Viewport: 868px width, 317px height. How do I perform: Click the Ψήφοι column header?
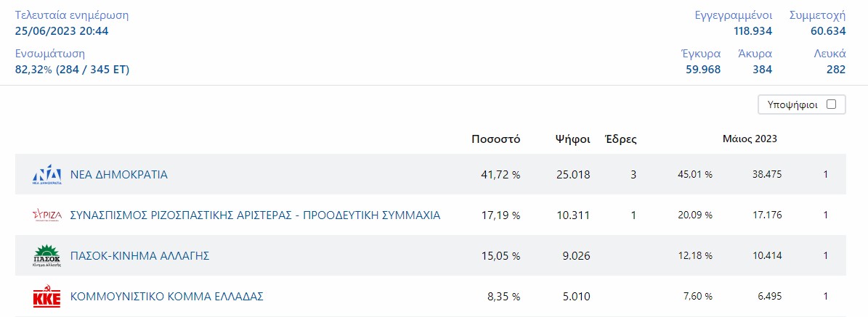572,139
